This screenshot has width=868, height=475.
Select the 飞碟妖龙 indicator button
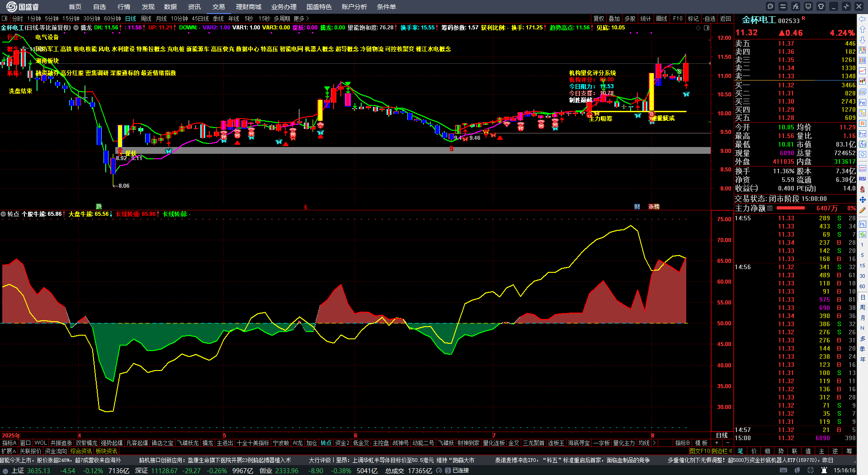(188, 443)
